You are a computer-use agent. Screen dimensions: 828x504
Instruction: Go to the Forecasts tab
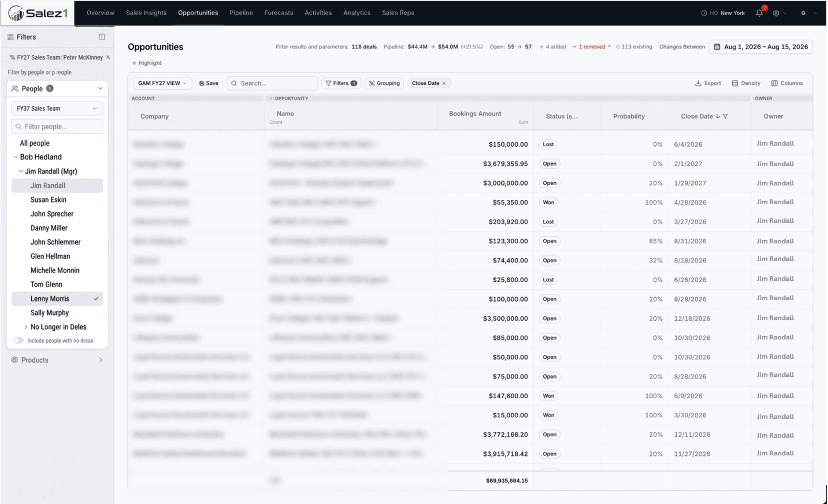[x=278, y=13]
